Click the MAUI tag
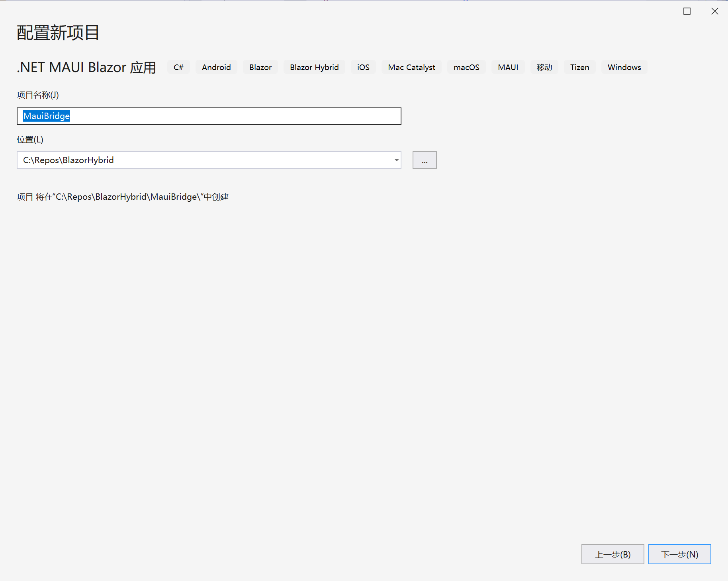The width and height of the screenshot is (728, 581). click(x=508, y=67)
